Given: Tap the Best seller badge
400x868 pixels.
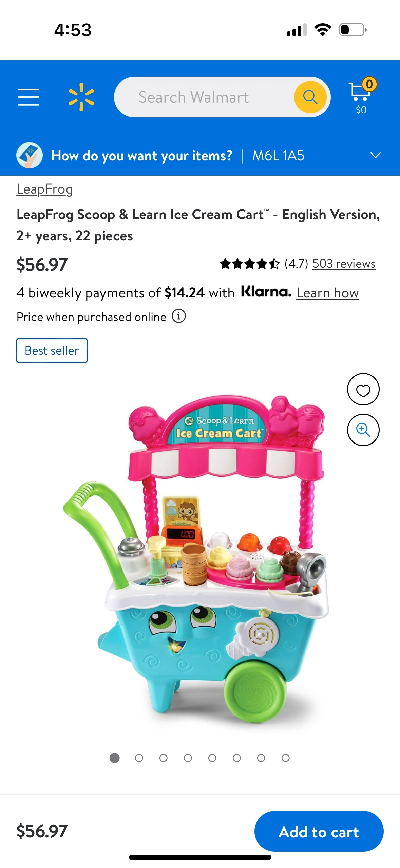Looking at the screenshot, I should (52, 350).
